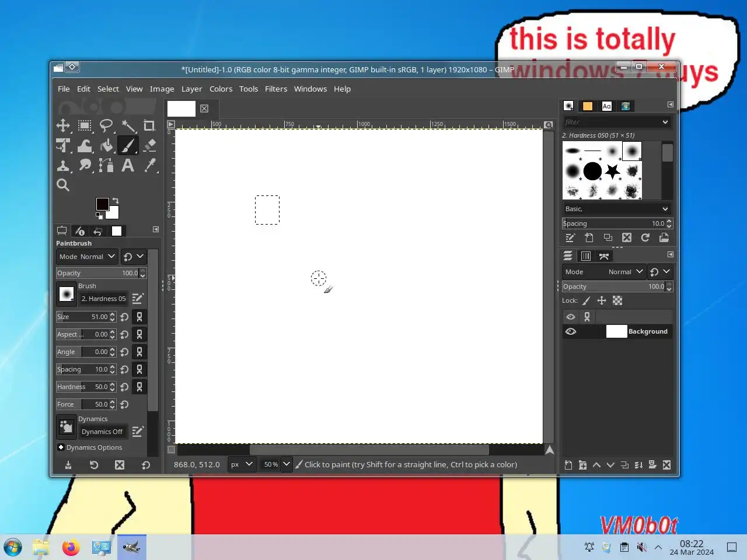Toggle Quick Mask at canvas bottom-left
This screenshot has width=747, height=560.
(x=171, y=450)
